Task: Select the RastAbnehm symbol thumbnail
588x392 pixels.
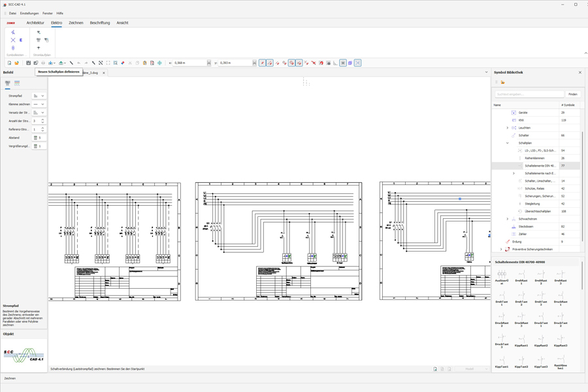Action: coord(561,362)
